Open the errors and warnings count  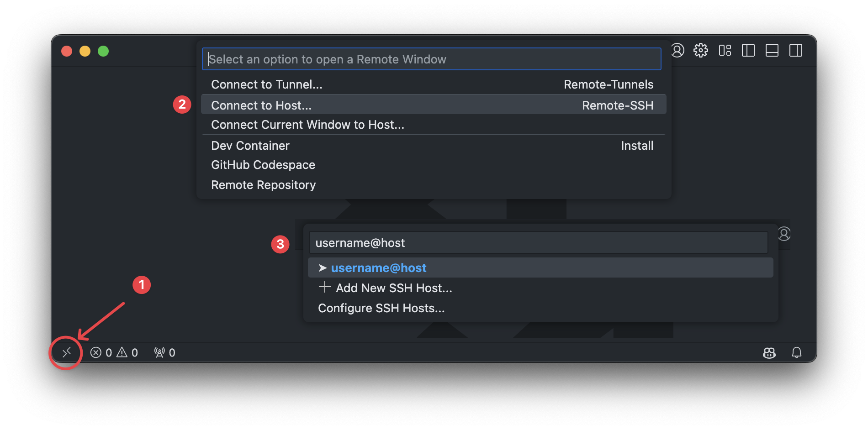coord(114,353)
